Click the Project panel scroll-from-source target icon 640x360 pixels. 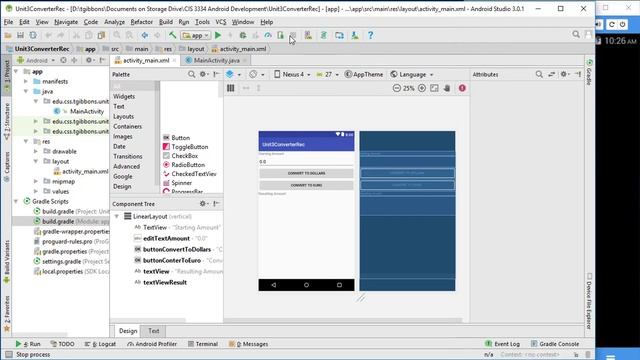click(x=63, y=60)
